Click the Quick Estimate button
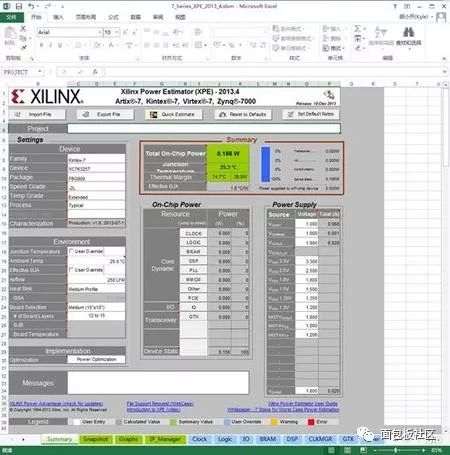This screenshot has width=450, height=455. [174, 114]
